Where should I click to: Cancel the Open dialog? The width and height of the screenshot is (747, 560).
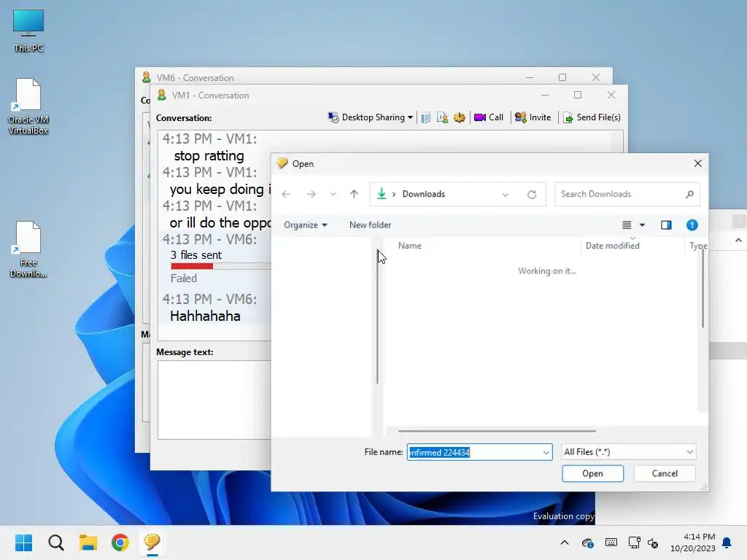(x=665, y=473)
